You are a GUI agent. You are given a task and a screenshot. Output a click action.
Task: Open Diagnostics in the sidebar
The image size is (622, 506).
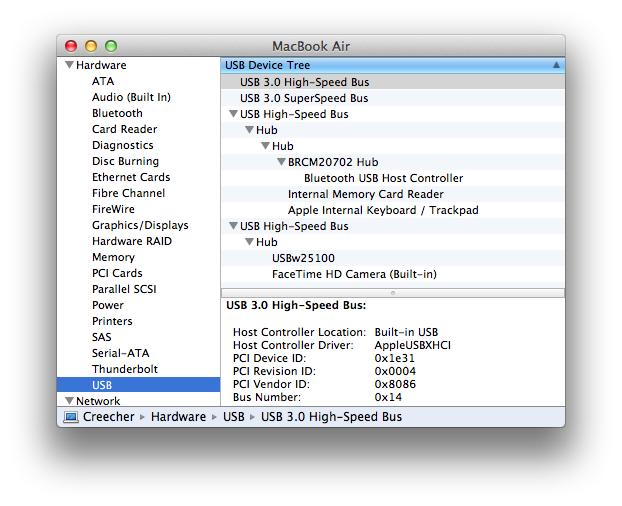[123, 145]
